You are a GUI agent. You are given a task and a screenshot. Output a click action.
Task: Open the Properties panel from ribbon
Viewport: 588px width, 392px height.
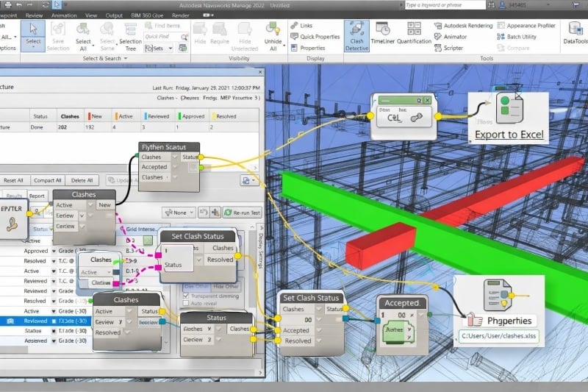click(308, 48)
